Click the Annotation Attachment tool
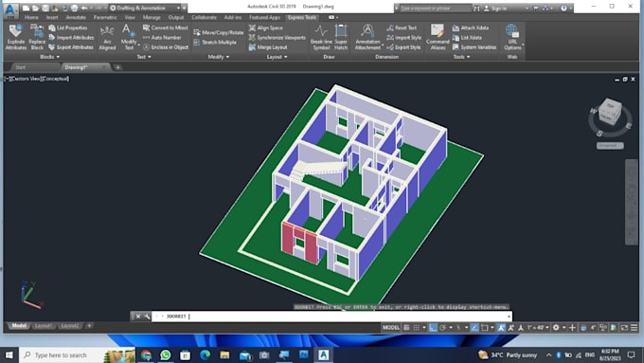The width and height of the screenshot is (644, 363). [367, 37]
